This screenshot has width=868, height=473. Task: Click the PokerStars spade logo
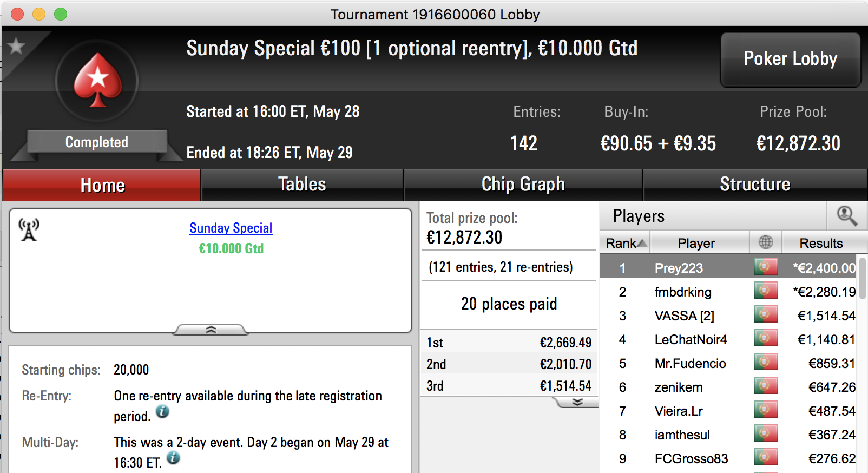[x=98, y=81]
